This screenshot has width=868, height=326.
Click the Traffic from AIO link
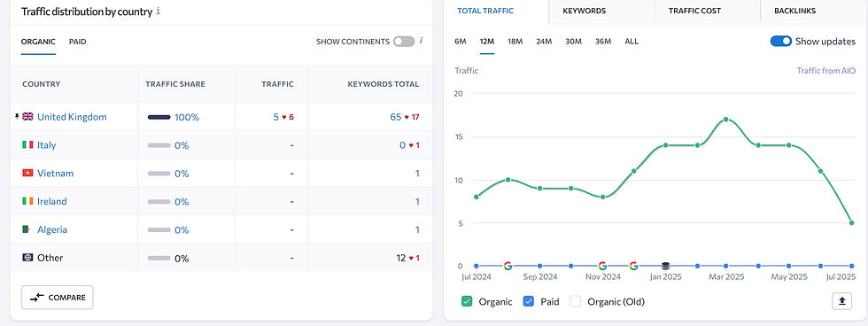[825, 71]
